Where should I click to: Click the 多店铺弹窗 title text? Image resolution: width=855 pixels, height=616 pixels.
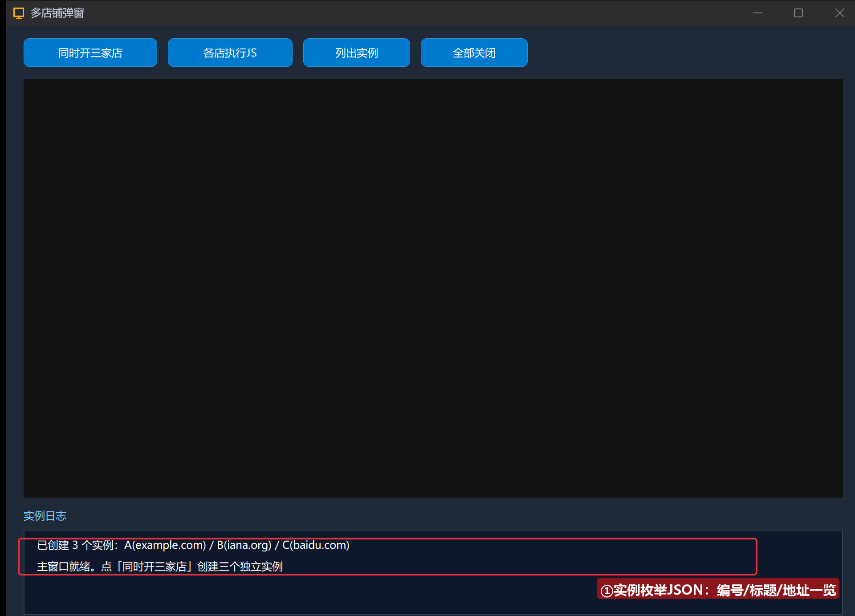click(57, 13)
